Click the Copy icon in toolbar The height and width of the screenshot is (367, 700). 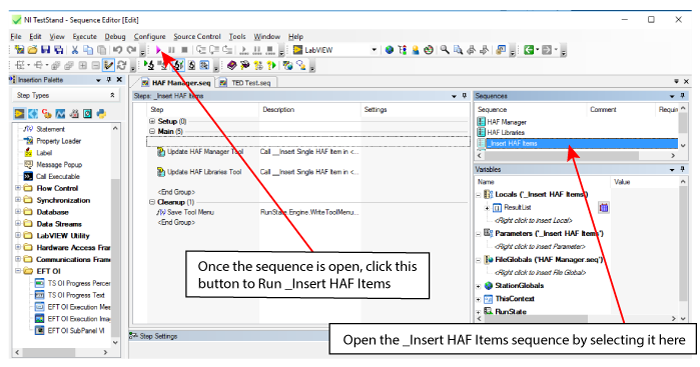[88, 50]
